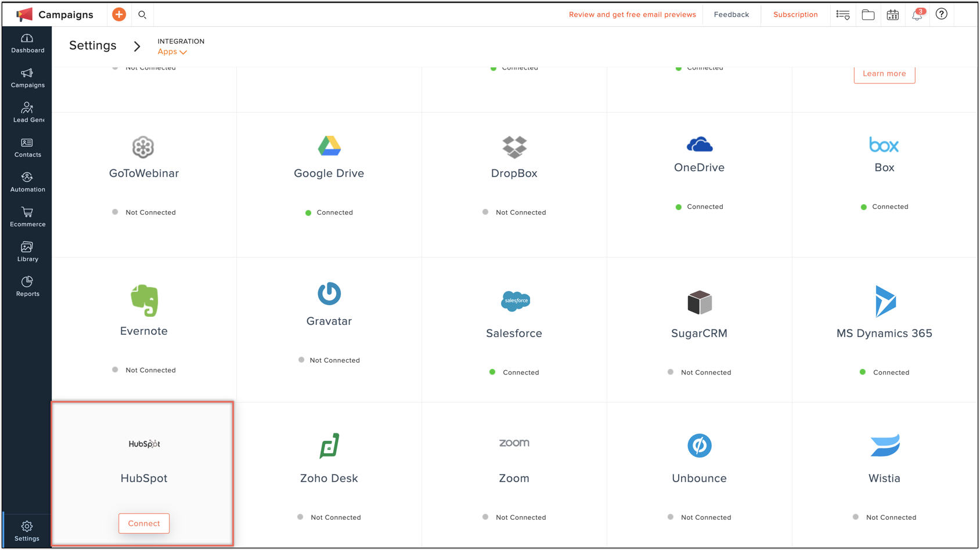
Task: Click the Learn more button
Action: coord(884,74)
